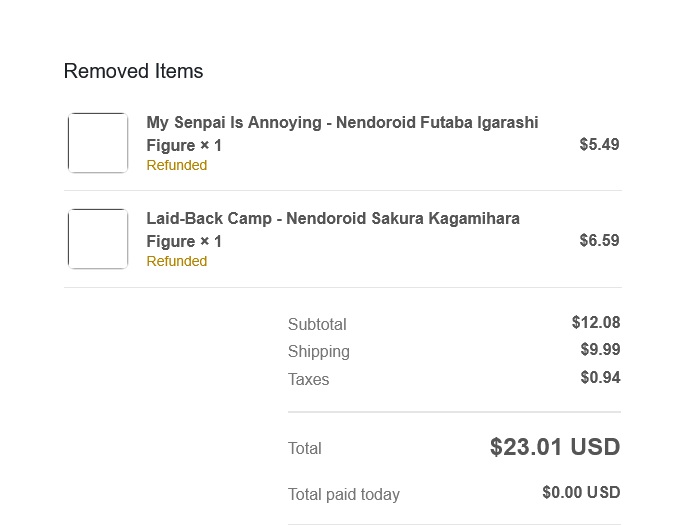
Task: Click the Refunded status under Sakura Kagamihara
Action: tap(177, 262)
